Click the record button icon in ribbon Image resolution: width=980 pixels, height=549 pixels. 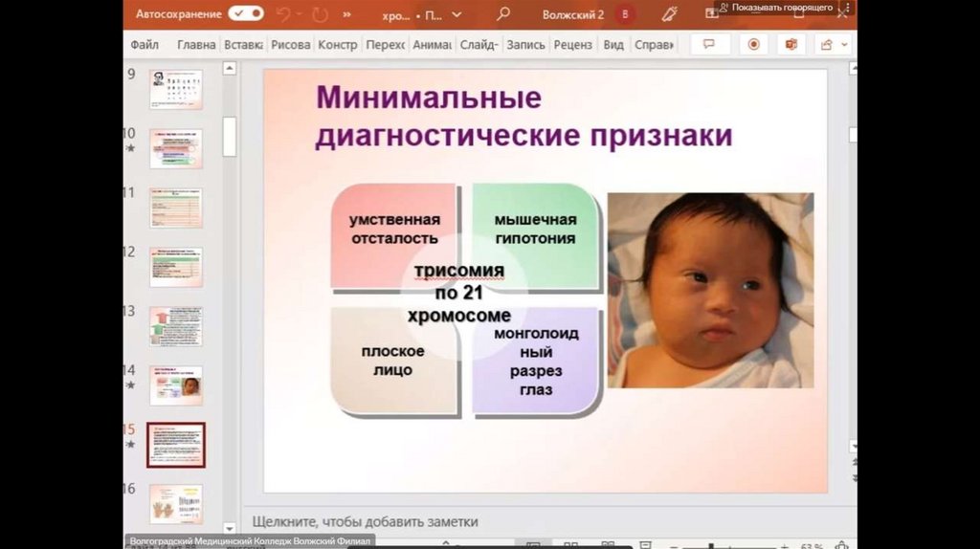click(753, 44)
